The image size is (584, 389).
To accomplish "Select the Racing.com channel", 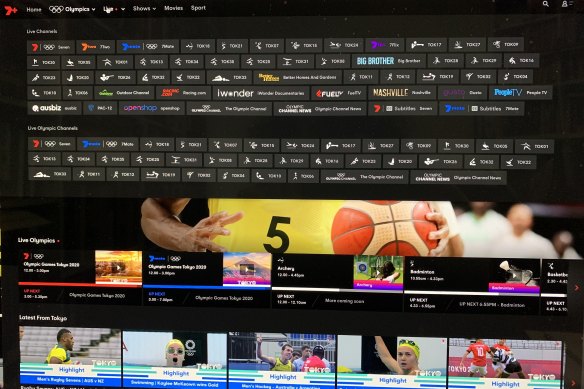I will [184, 93].
